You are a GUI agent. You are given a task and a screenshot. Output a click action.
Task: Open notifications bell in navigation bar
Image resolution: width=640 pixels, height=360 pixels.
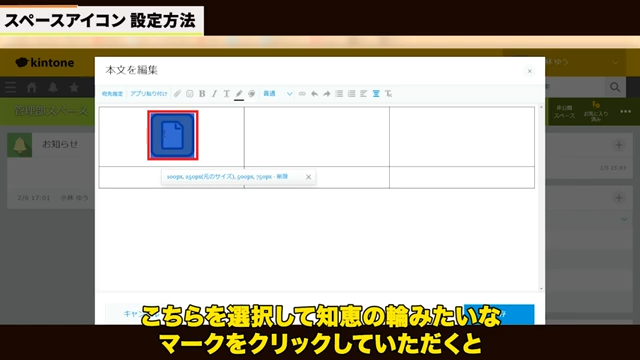coord(53,87)
